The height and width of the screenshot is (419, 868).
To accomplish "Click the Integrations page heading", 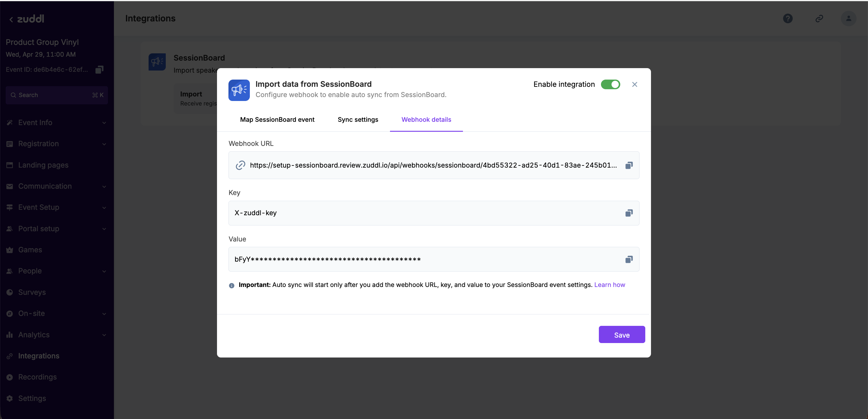I will (x=150, y=19).
